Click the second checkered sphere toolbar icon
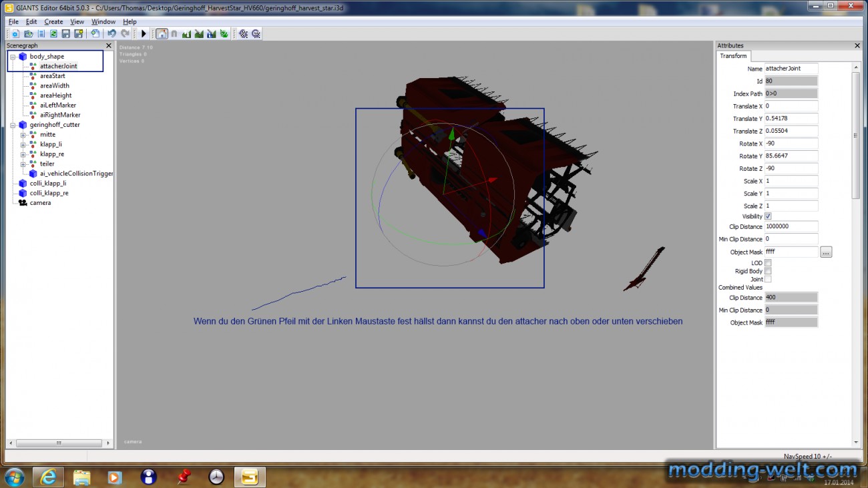This screenshot has height=488, width=868. pyautogui.click(x=256, y=33)
